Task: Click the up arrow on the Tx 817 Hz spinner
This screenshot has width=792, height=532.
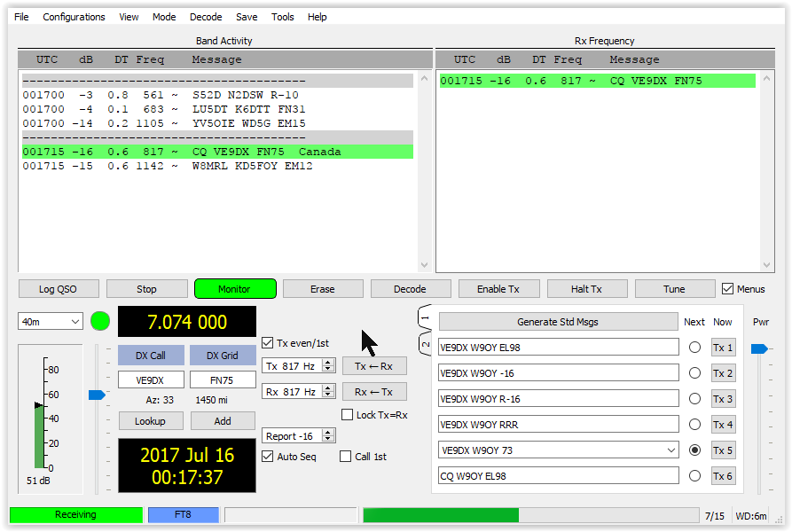Action: pyautogui.click(x=329, y=362)
